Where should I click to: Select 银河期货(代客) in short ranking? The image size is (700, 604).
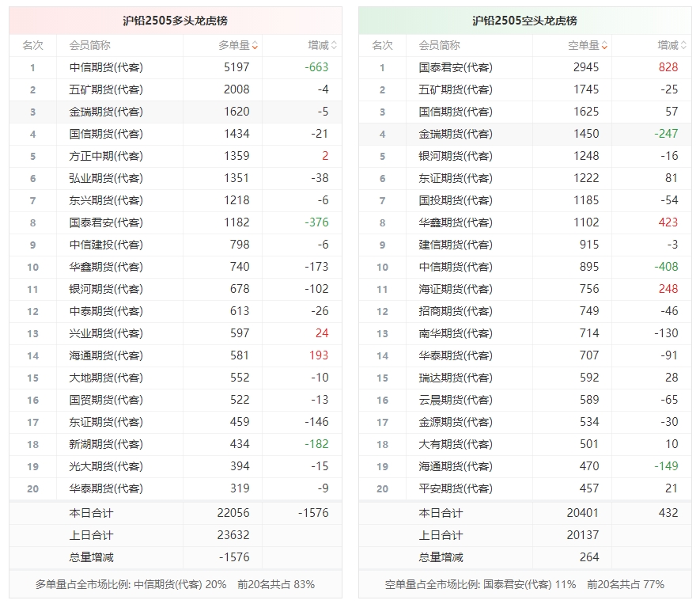(x=456, y=157)
